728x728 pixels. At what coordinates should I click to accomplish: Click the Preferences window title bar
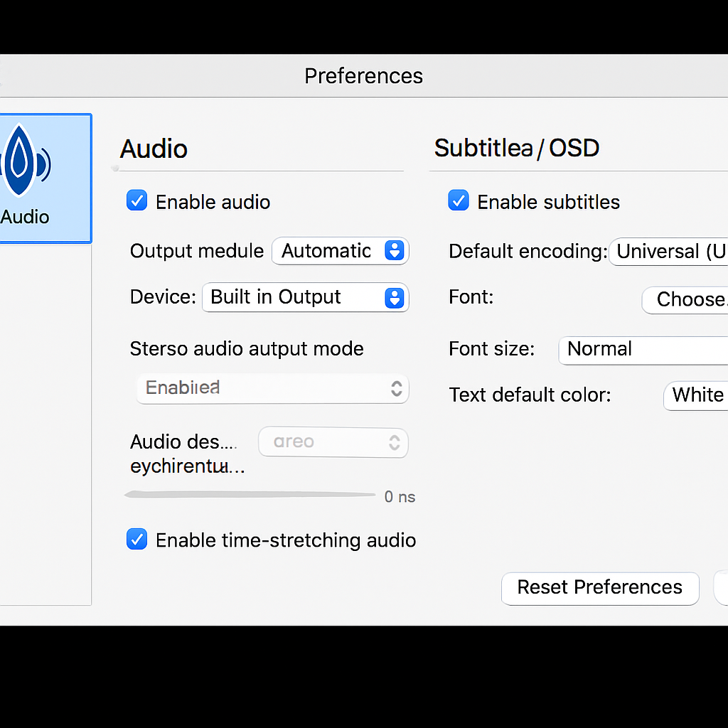[x=364, y=75]
